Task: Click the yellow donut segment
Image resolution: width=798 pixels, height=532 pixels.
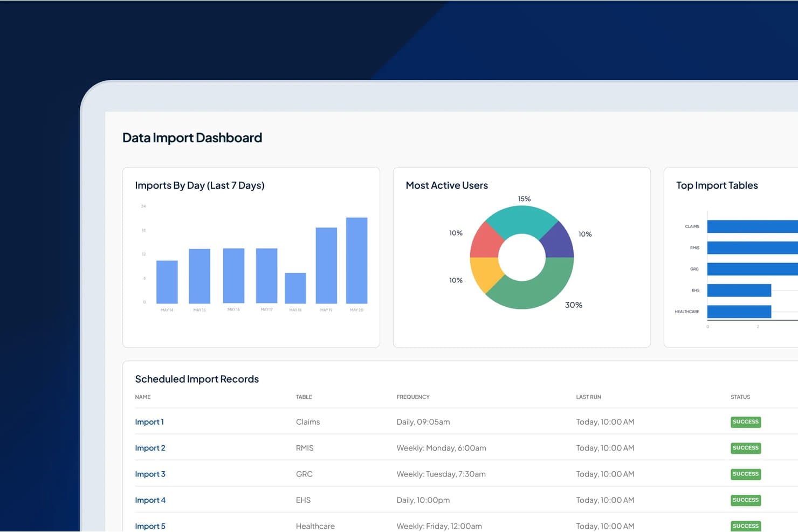Action: click(486, 272)
